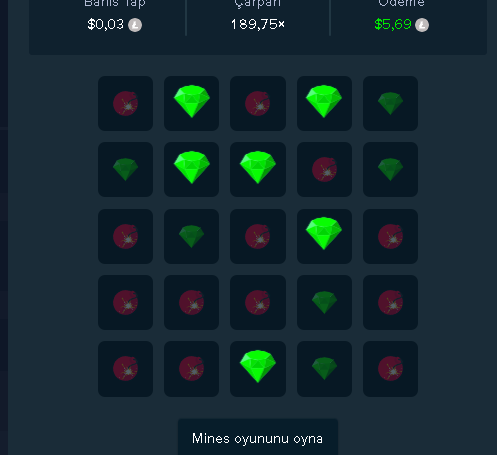Select the dim gem in the bottom row
Image resolution: width=497 pixels, height=455 pixels.
coord(324,369)
